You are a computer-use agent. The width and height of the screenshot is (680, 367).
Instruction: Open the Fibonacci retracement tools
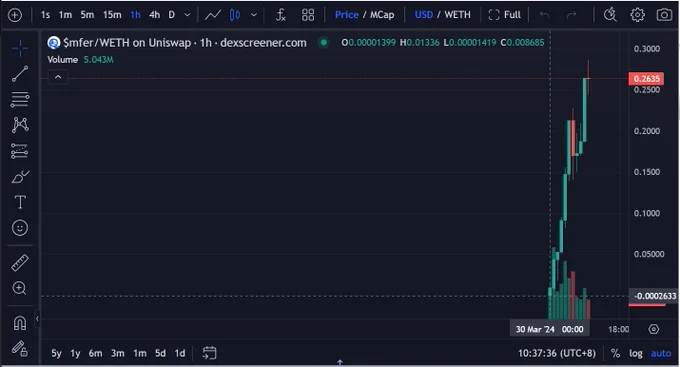pos(20,99)
